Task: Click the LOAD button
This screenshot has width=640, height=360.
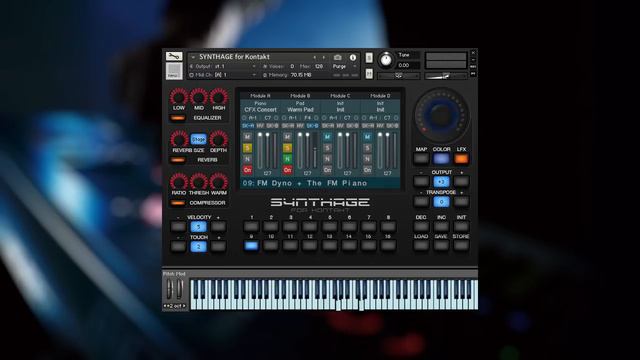Action: click(421, 246)
